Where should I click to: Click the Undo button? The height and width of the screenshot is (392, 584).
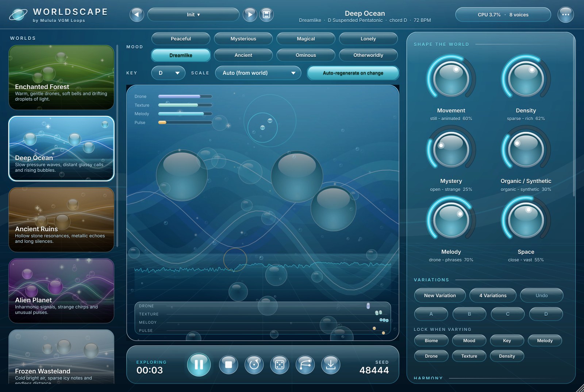(542, 295)
